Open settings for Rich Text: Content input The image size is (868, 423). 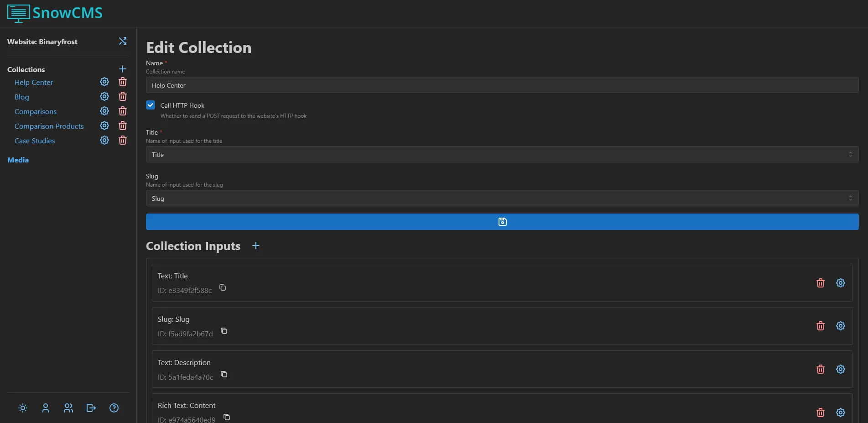coord(841,413)
